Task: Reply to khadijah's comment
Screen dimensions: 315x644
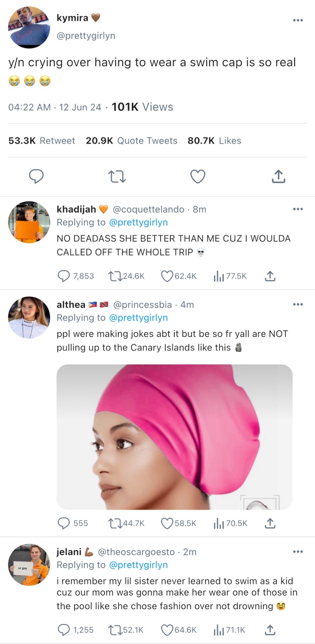Action: pyautogui.click(x=64, y=276)
